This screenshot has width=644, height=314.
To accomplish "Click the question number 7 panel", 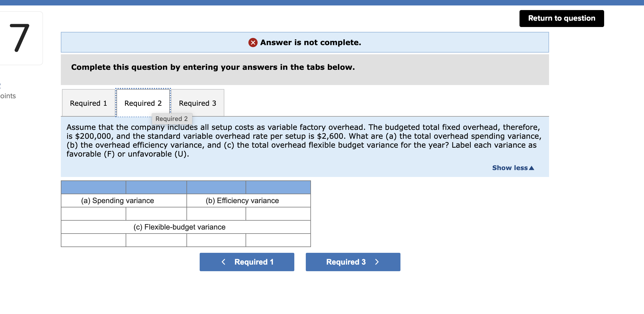I will point(20,37).
